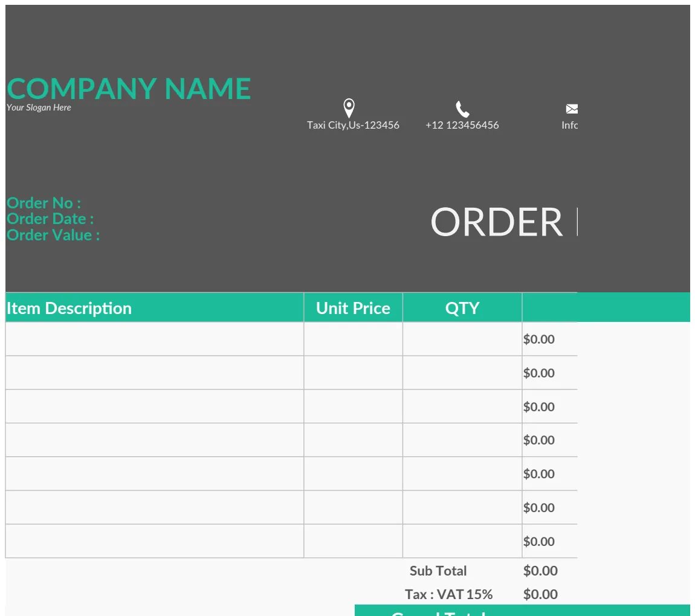The image size is (695, 616).
Task: Click the location pin icon
Action: click(349, 108)
